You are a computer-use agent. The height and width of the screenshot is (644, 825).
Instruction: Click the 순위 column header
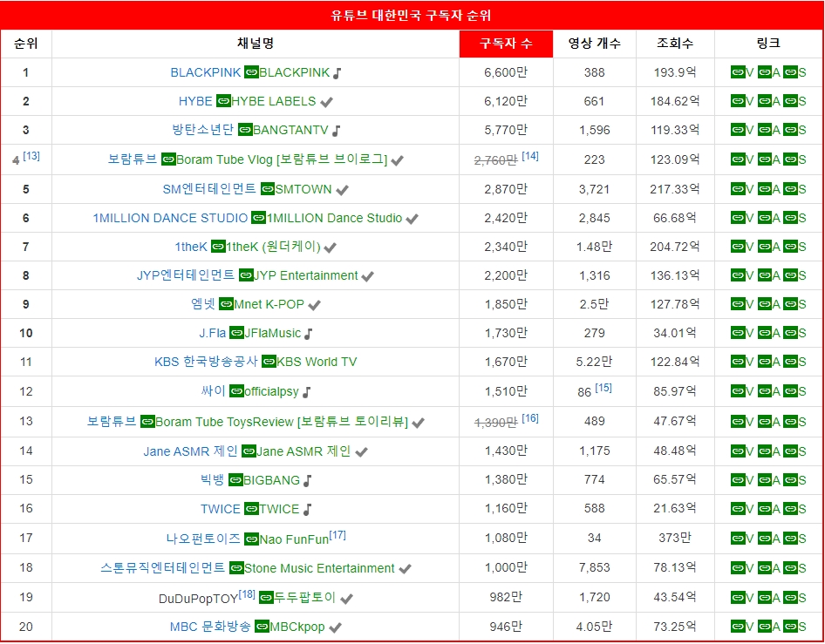pos(26,44)
